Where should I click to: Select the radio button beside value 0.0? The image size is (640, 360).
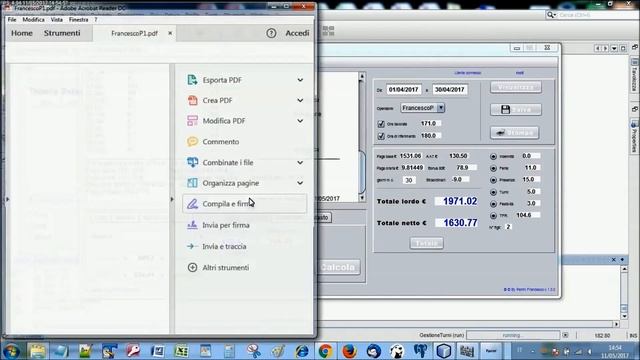pos(493,156)
